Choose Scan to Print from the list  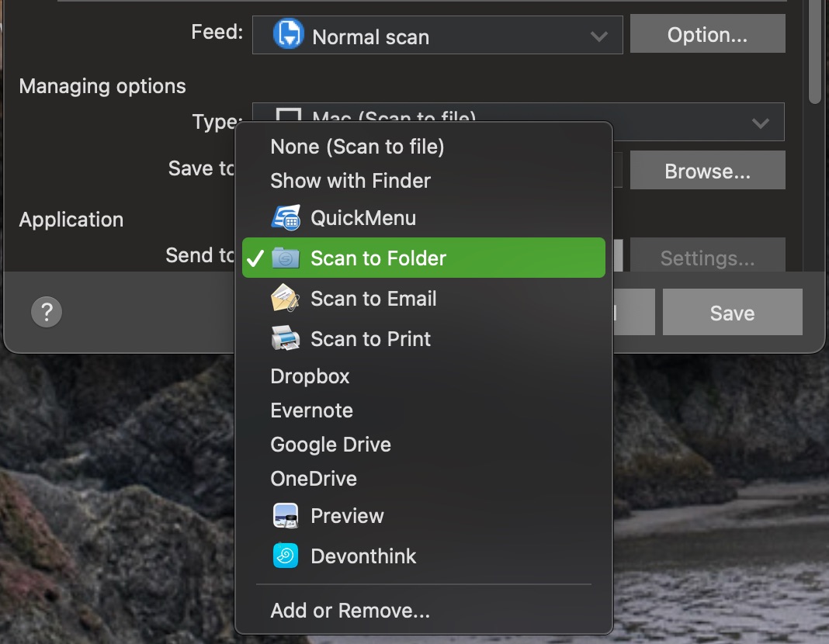coord(424,338)
